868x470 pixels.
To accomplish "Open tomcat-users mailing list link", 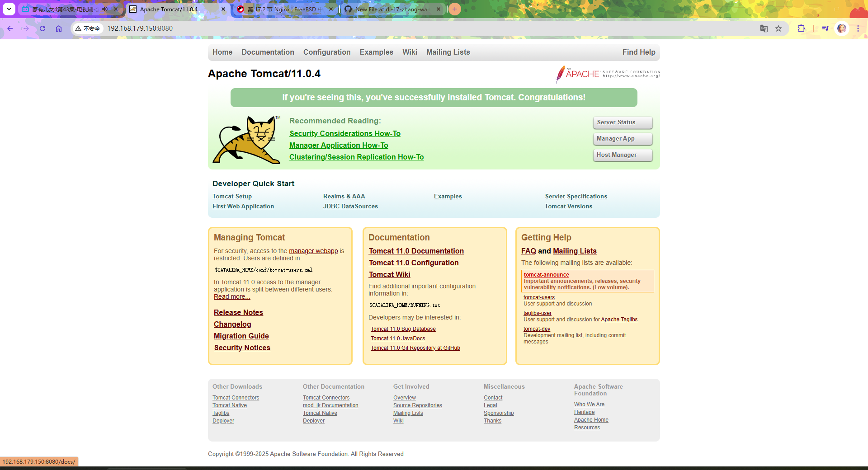I will pyautogui.click(x=539, y=297).
